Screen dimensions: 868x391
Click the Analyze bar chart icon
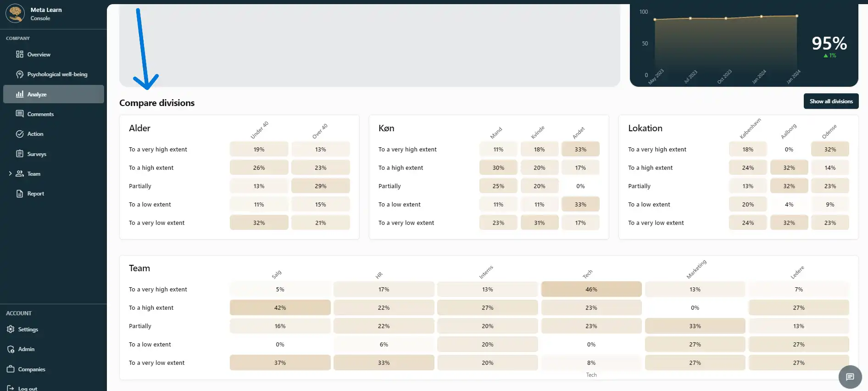coord(20,94)
